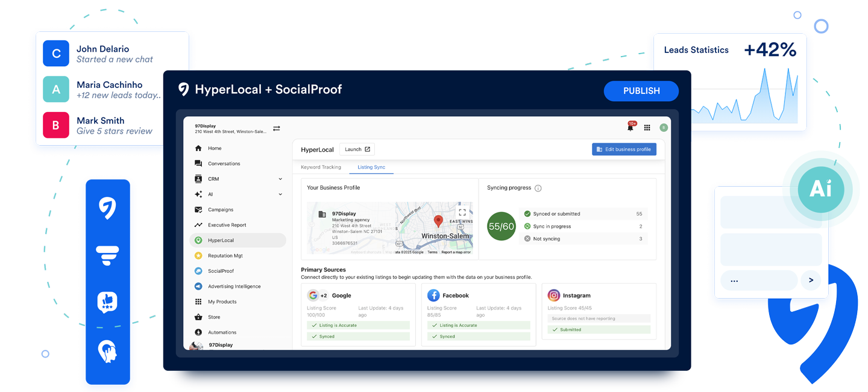
Task: Click the Syncing progress info icon
Action: tap(538, 188)
